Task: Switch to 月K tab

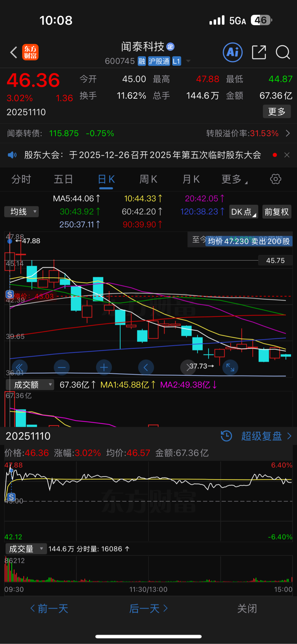Action: (x=191, y=179)
